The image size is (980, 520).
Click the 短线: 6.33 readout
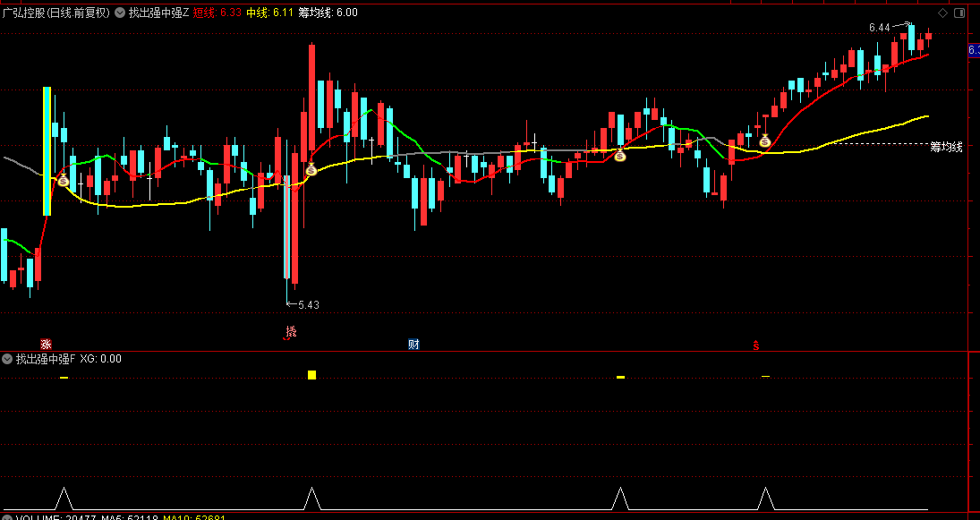tap(217, 13)
